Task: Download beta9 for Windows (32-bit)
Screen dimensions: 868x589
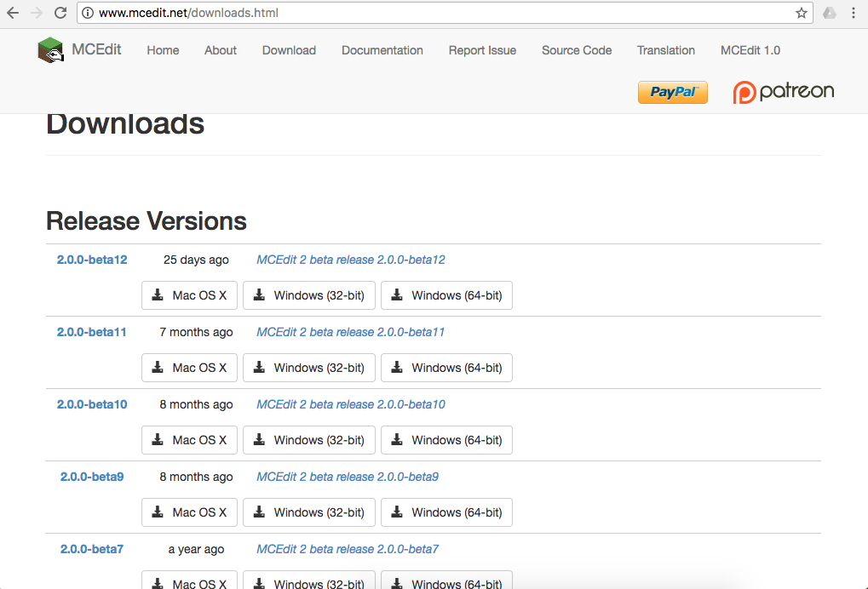Action: coord(309,512)
